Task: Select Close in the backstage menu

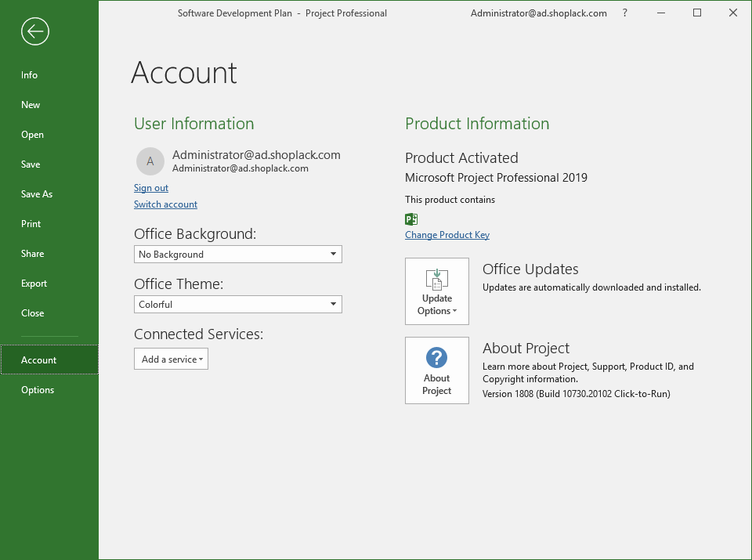Action: click(49, 313)
